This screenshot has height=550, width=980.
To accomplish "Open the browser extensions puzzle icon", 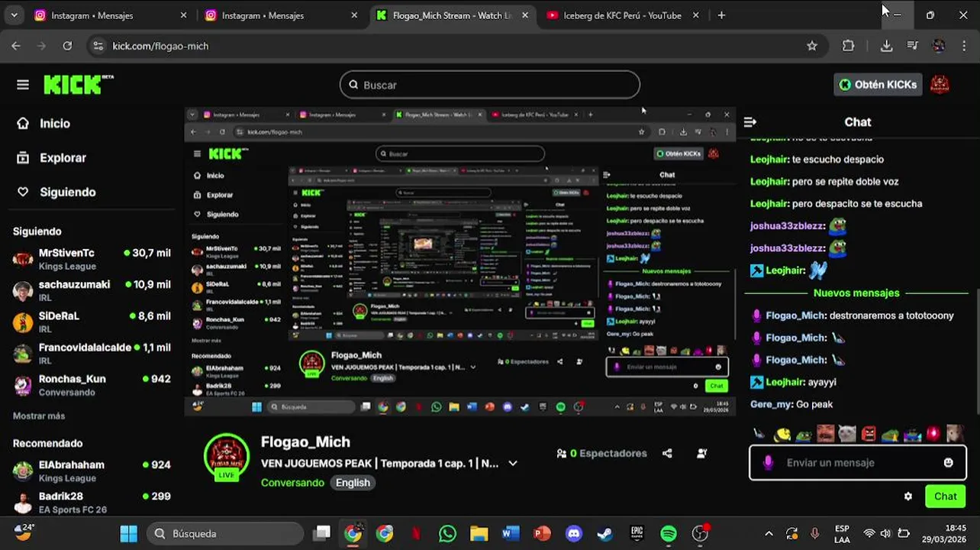I will tap(848, 46).
